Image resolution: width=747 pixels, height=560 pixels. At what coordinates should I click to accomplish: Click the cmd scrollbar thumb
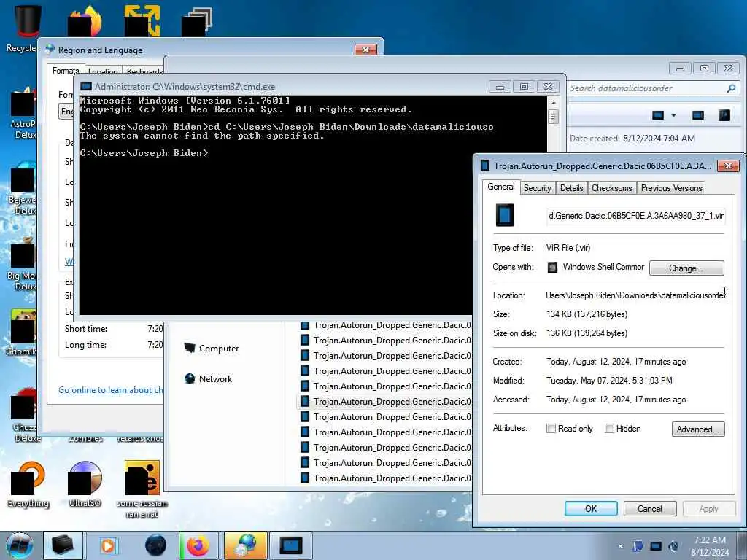tap(553, 117)
